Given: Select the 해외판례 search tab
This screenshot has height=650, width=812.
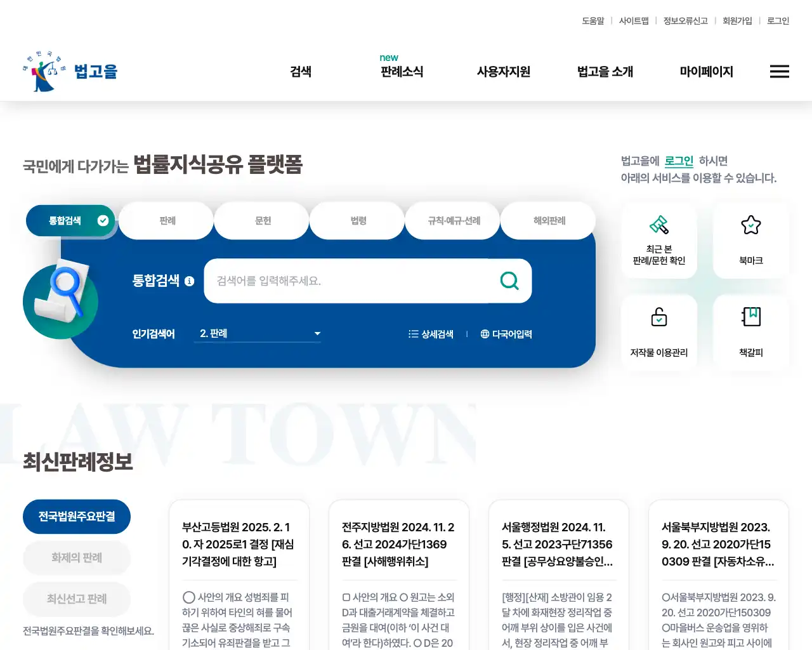Looking at the screenshot, I should 549,221.
